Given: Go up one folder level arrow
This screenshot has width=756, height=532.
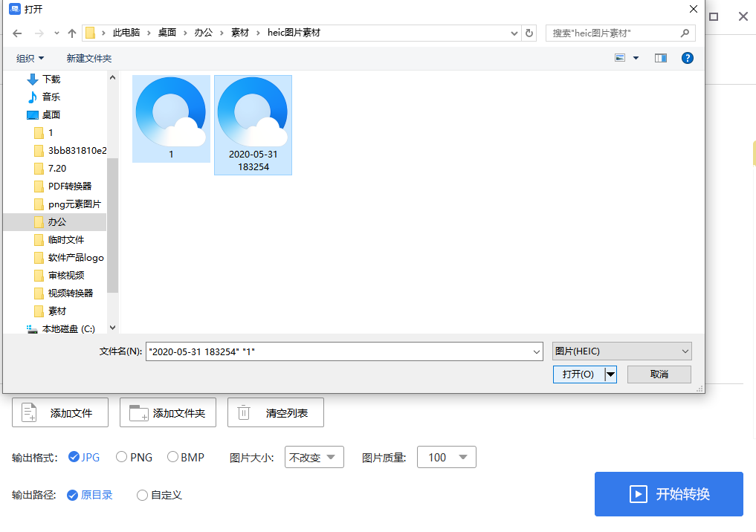Looking at the screenshot, I should point(72,33).
